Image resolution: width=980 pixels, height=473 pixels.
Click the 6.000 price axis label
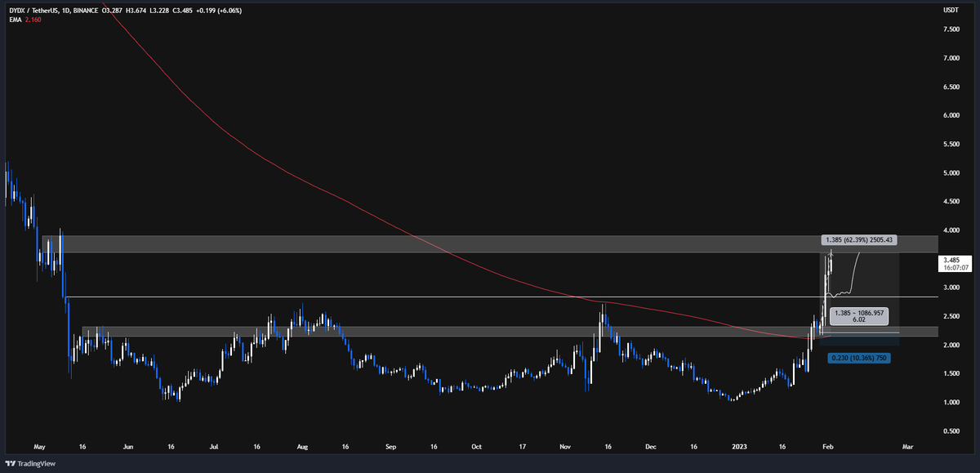(950, 115)
